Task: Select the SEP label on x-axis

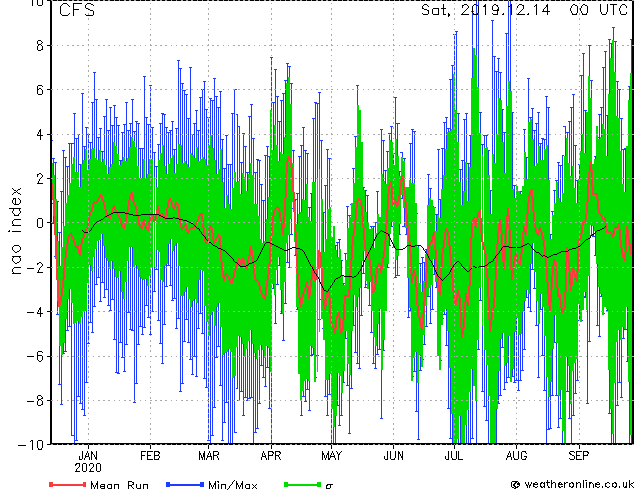Action: [579, 454]
